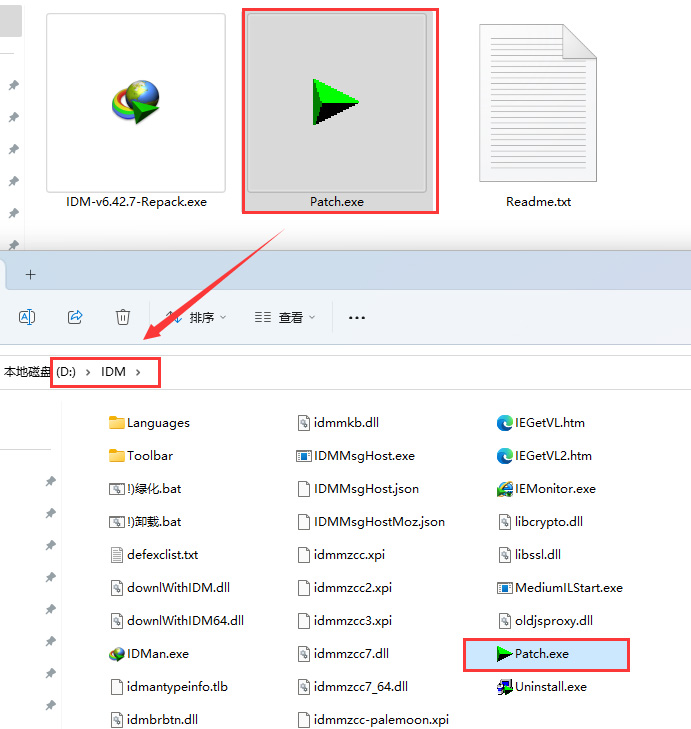Click the IDM breadcrumb path segment
691x729 pixels.
point(113,372)
